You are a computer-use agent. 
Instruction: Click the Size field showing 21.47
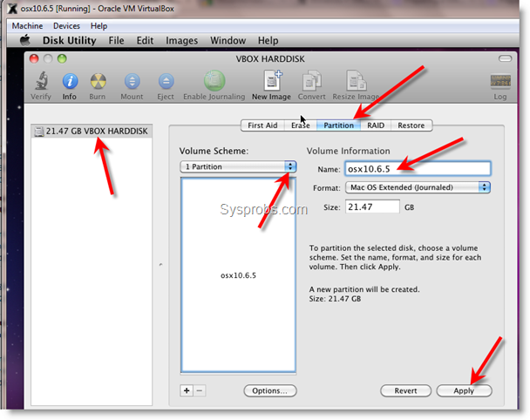pyautogui.click(x=372, y=207)
